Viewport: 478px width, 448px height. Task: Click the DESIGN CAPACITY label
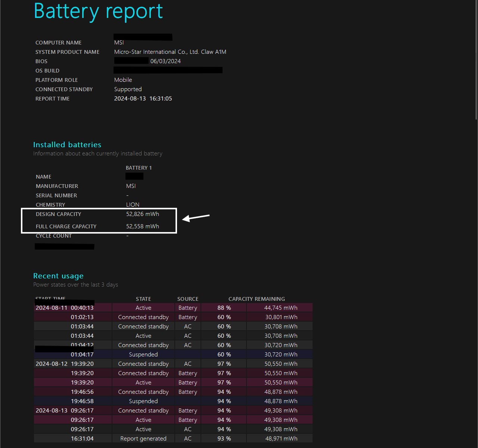(58, 214)
